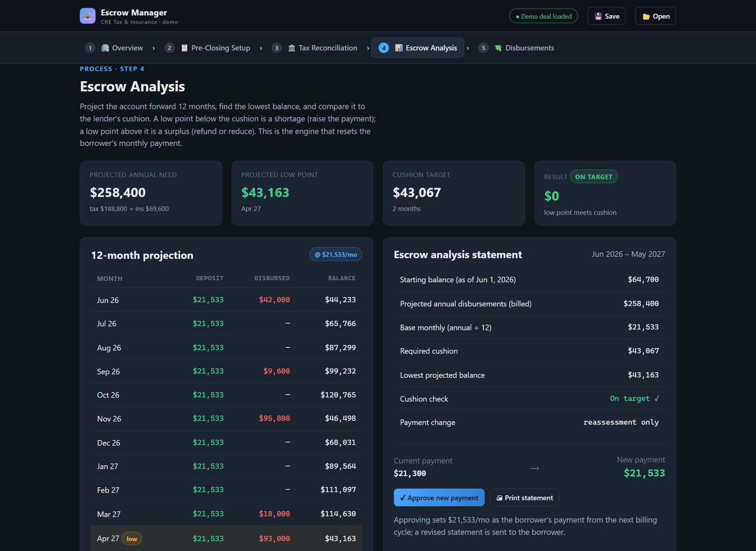
Task: Click the MONTH column header
Action: tap(110, 279)
